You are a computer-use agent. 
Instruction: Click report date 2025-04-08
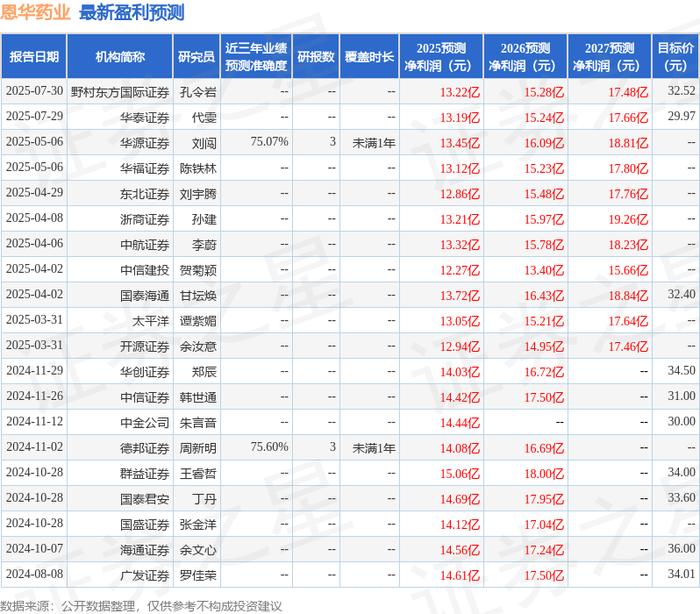click(34, 218)
